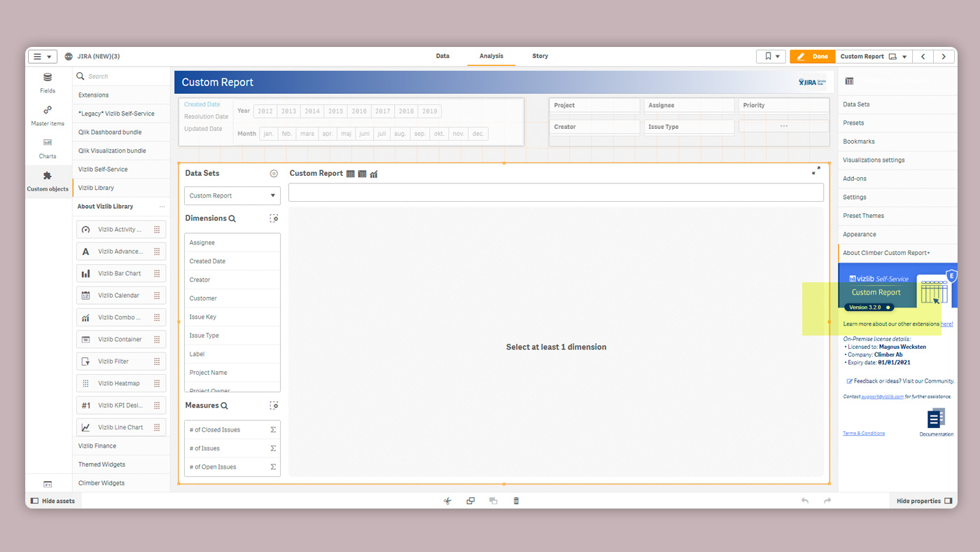The image size is (980, 552).
Task: Click the Dimensions selection-mode icon
Action: pos(274,219)
